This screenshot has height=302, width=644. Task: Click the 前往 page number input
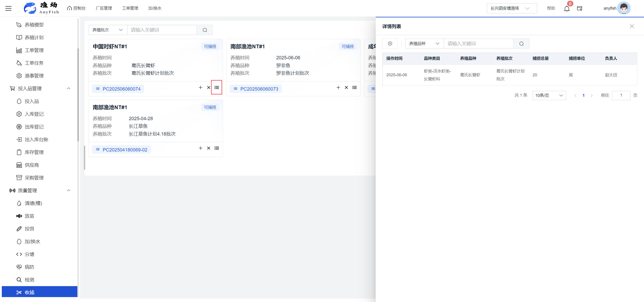[621, 95]
